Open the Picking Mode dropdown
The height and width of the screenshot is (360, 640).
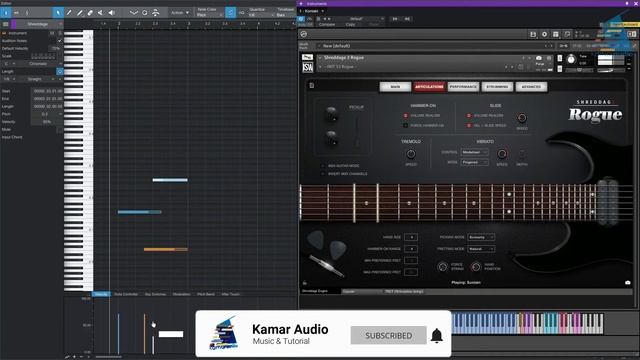point(481,237)
